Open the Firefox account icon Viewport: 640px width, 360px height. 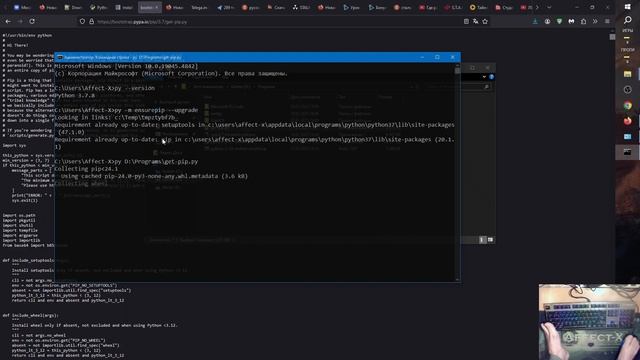(x=547, y=21)
